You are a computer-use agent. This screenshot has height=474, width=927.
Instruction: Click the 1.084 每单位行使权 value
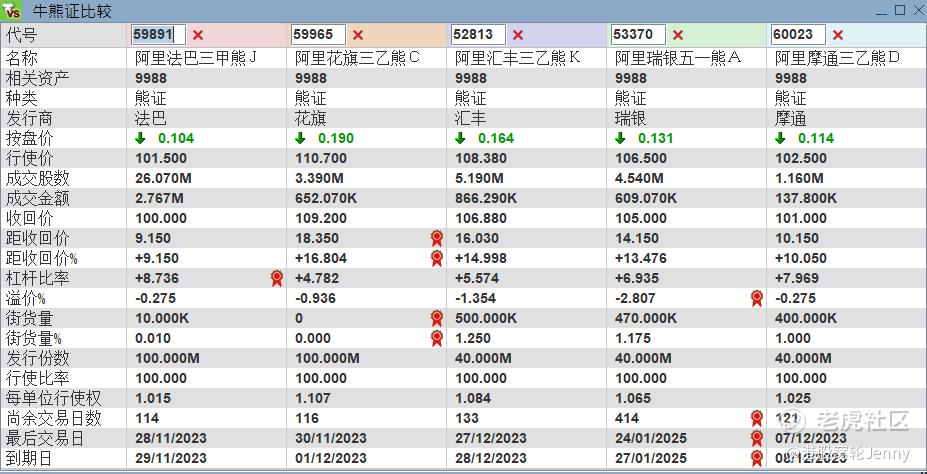pos(473,398)
